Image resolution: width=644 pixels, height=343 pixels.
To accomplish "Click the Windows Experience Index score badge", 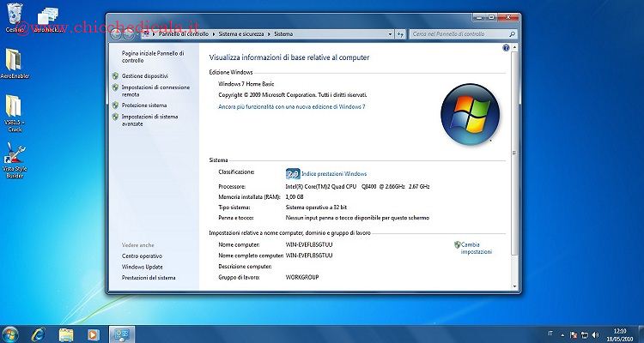I will coord(291,173).
